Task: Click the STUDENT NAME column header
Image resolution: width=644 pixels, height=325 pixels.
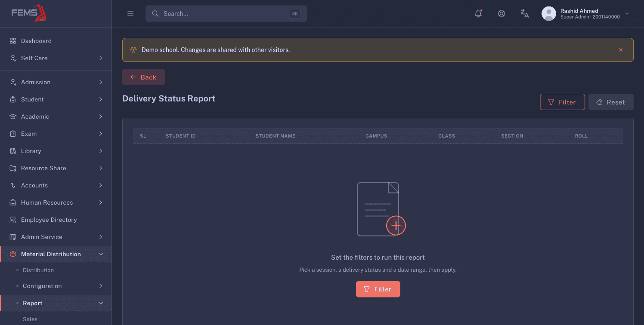Action: [276, 136]
